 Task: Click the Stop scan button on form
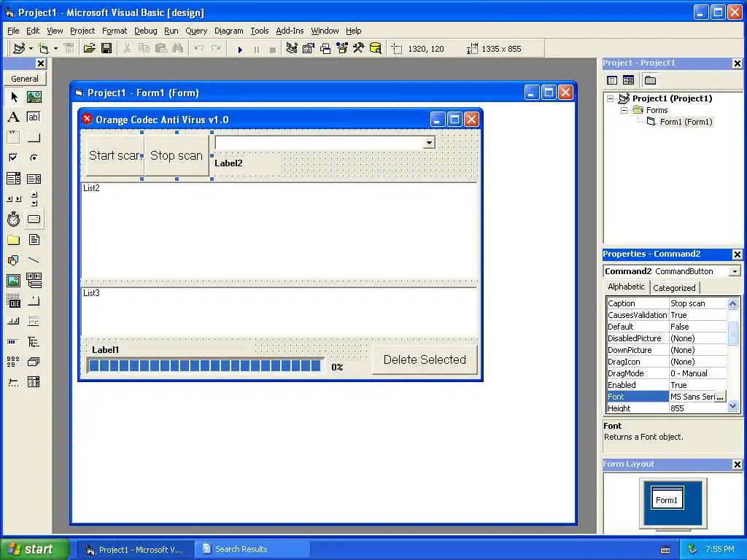point(177,156)
